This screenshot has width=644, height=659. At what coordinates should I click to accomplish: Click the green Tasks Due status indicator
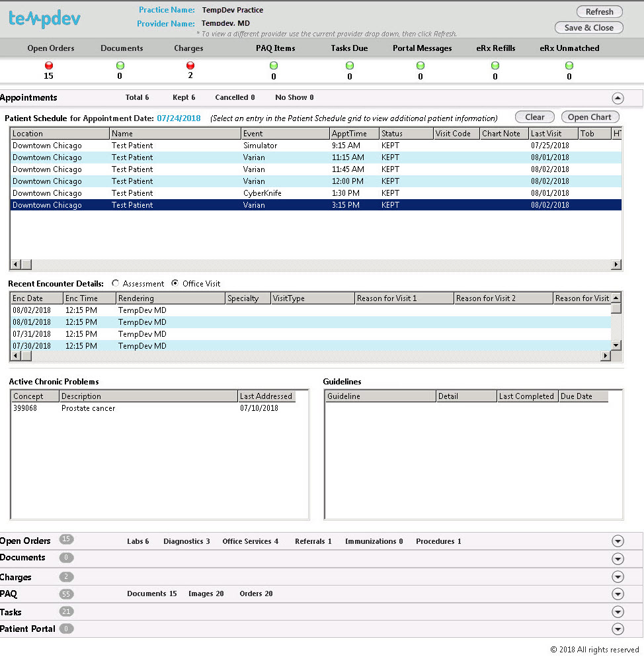click(350, 66)
